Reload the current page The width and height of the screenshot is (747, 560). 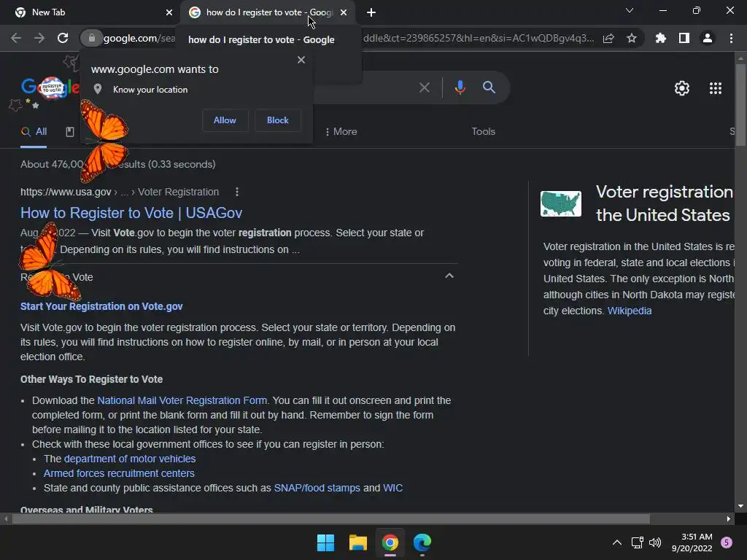point(63,38)
